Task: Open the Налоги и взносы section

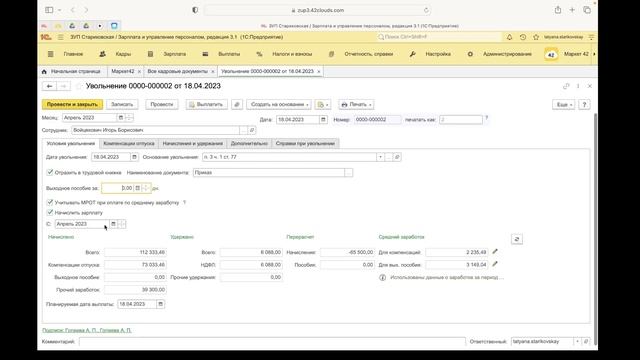Action: pyautogui.click(x=292, y=54)
